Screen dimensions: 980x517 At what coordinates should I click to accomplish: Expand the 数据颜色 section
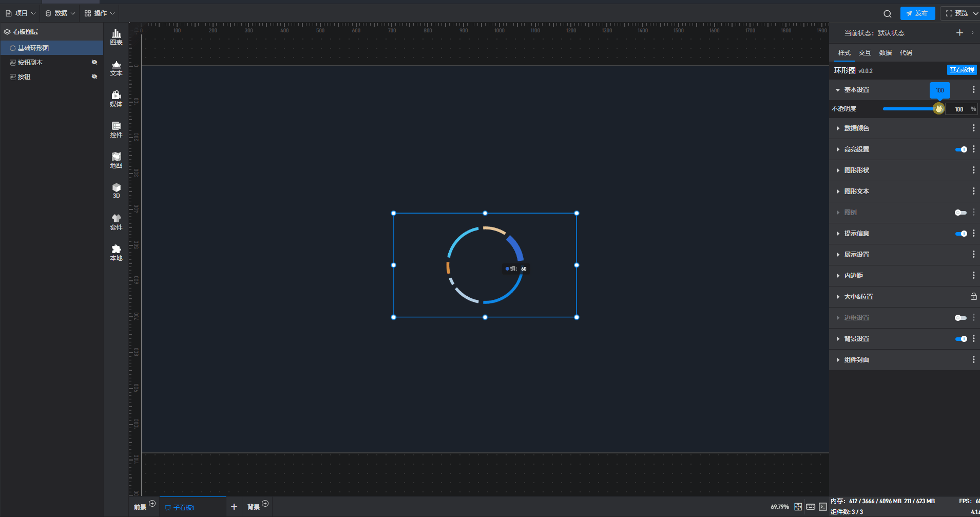[x=856, y=128]
